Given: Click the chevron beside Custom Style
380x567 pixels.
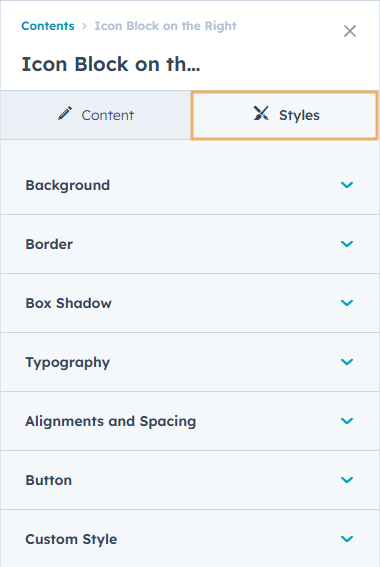Looking at the screenshot, I should pyautogui.click(x=347, y=538).
